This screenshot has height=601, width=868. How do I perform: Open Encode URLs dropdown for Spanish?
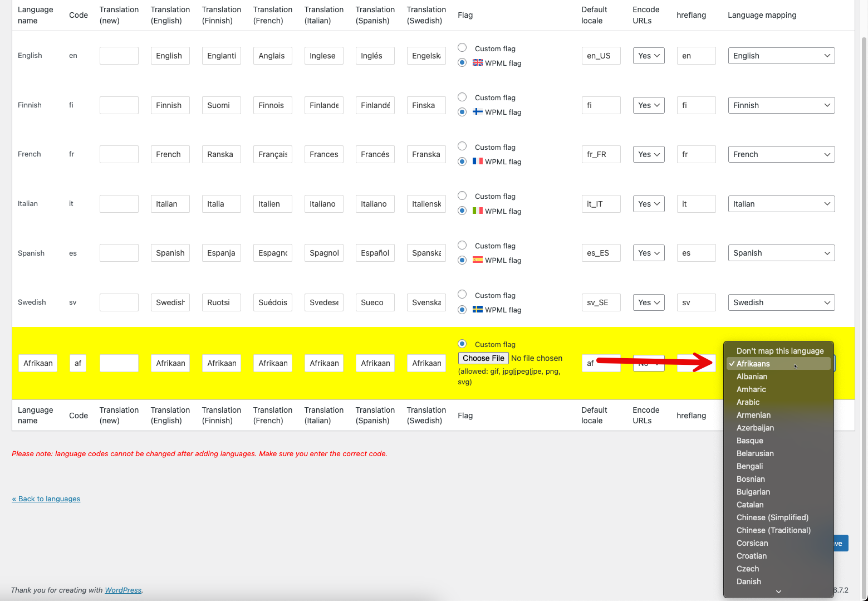coord(649,253)
